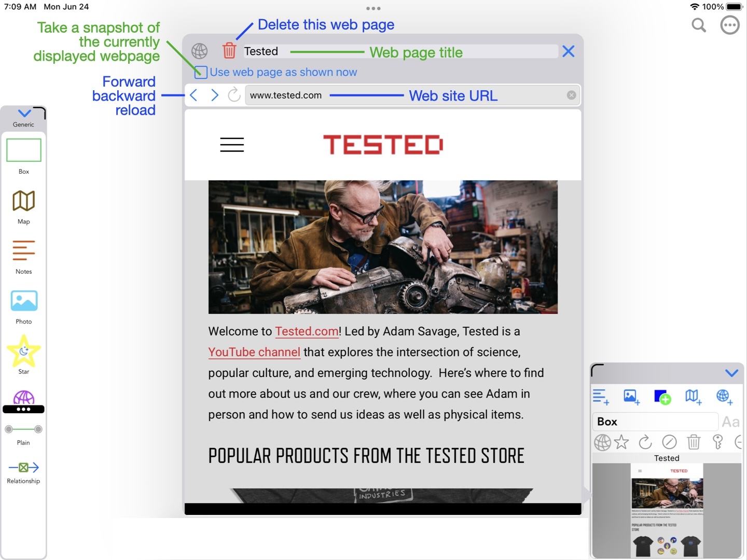Edit the web page title field 'Tested'
747x560 pixels.
[400, 51]
